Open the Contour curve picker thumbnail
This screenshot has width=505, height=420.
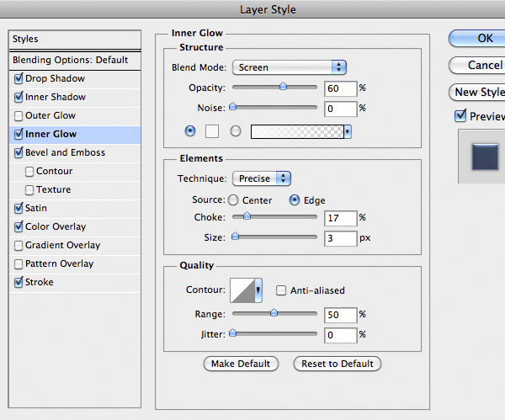(242, 290)
